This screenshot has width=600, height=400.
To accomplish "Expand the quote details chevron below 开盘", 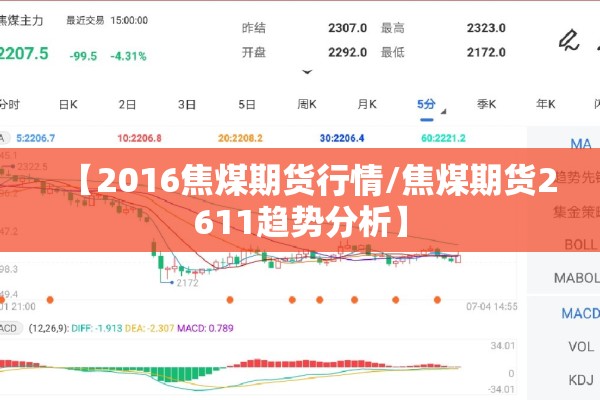I will (307, 72).
